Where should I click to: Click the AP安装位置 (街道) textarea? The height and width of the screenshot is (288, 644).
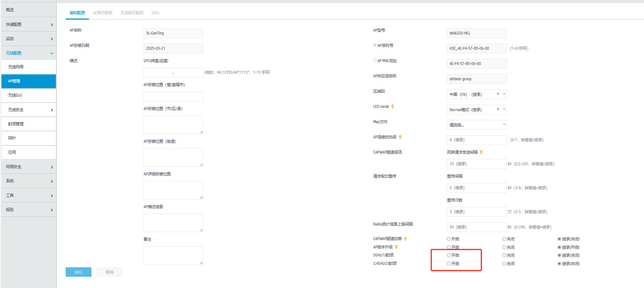point(173,157)
